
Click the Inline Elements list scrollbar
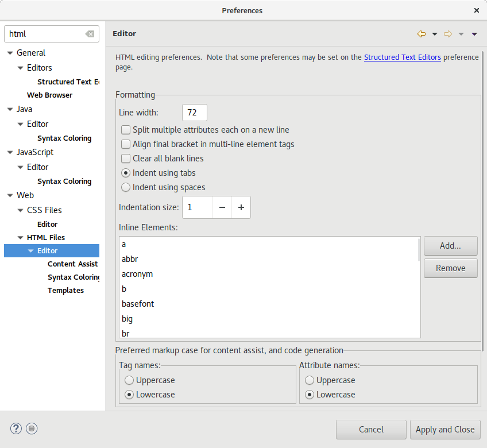click(418, 250)
